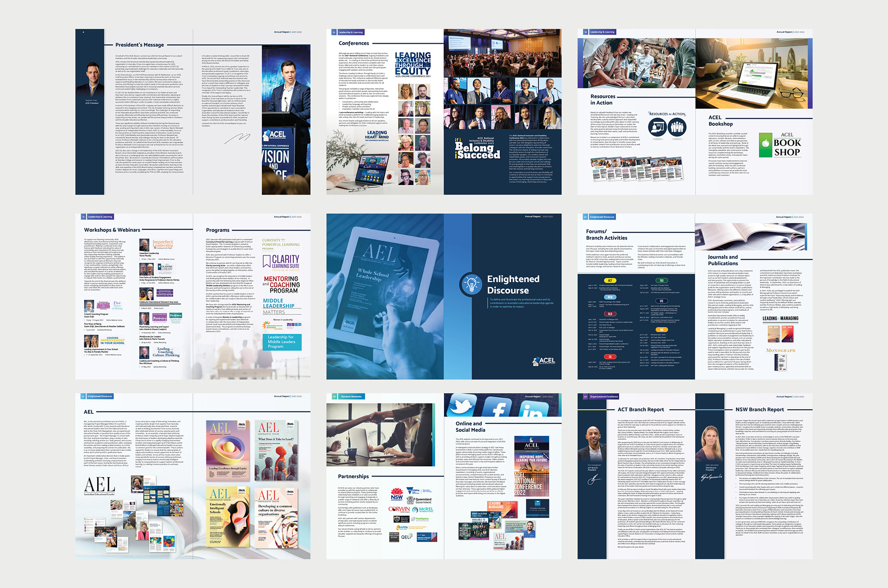This screenshot has width=888, height=588.
Task: Click the green apple ACEL Book Shop icon
Action: [x=765, y=143]
